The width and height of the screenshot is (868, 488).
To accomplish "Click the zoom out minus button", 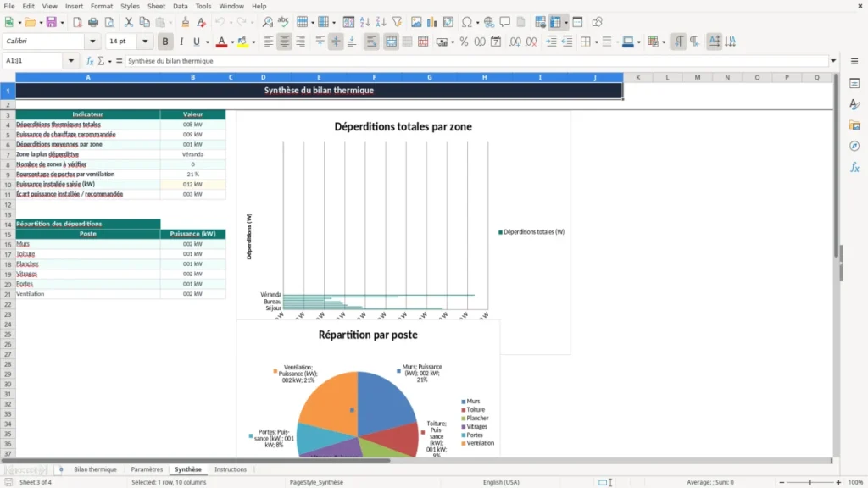I will tap(782, 482).
